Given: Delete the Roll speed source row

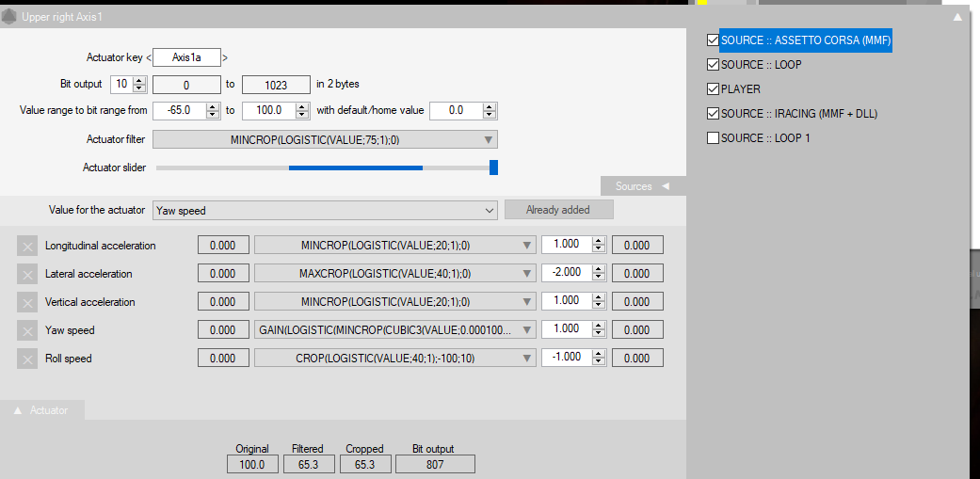Looking at the screenshot, I should point(27,359).
